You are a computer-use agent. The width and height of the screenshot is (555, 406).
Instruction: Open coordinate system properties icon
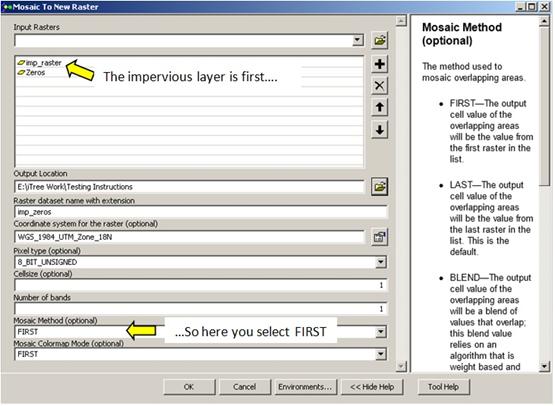point(379,237)
